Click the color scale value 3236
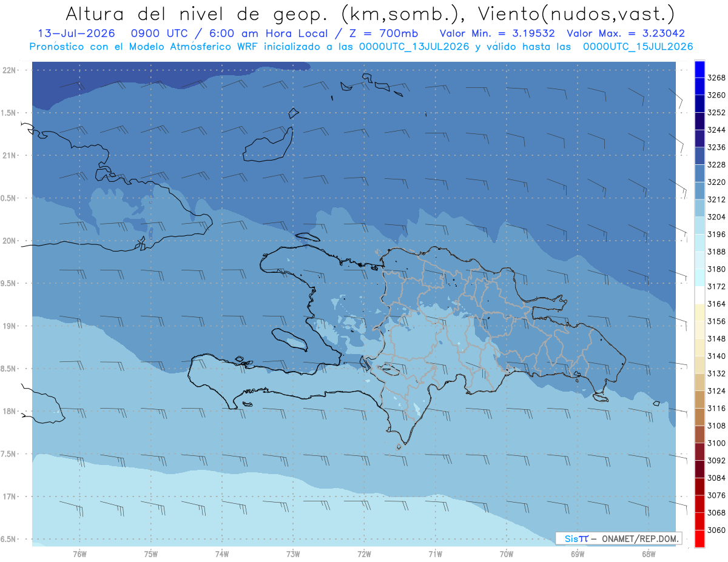Viewport: 728px width, 562px height. click(x=716, y=147)
